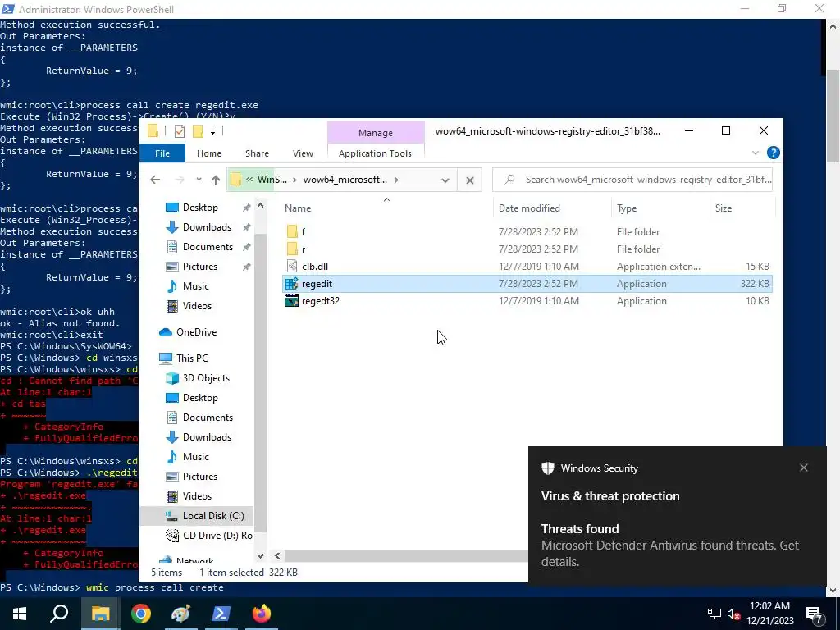Open the recent locations dropdown arrow
The height and width of the screenshot is (630, 840).
tap(199, 180)
